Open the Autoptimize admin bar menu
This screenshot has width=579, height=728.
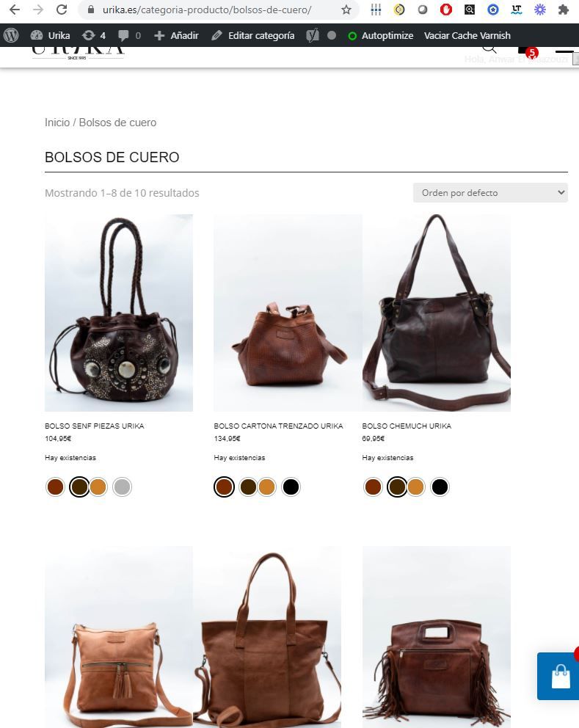pyautogui.click(x=381, y=35)
